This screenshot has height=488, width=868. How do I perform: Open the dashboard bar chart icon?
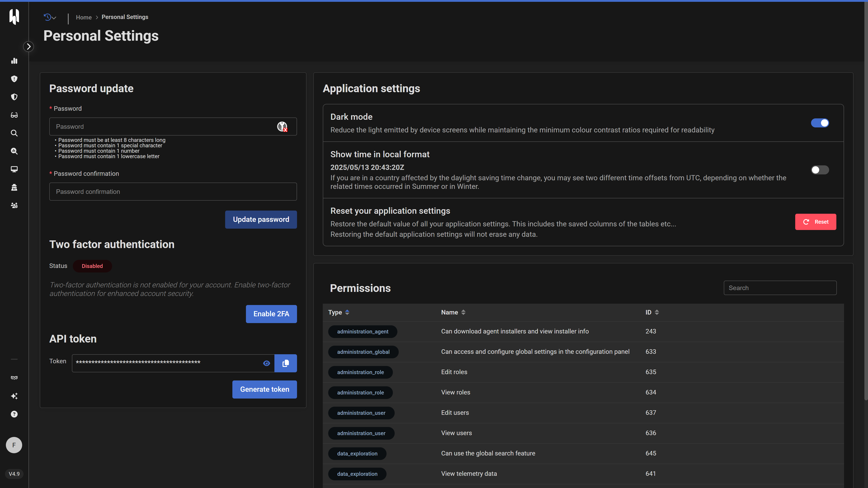coord(14,61)
